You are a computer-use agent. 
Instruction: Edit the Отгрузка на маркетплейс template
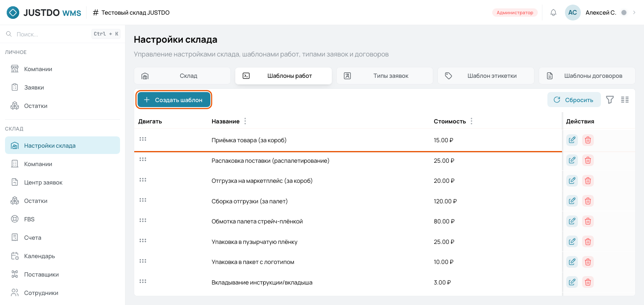pyautogui.click(x=572, y=181)
